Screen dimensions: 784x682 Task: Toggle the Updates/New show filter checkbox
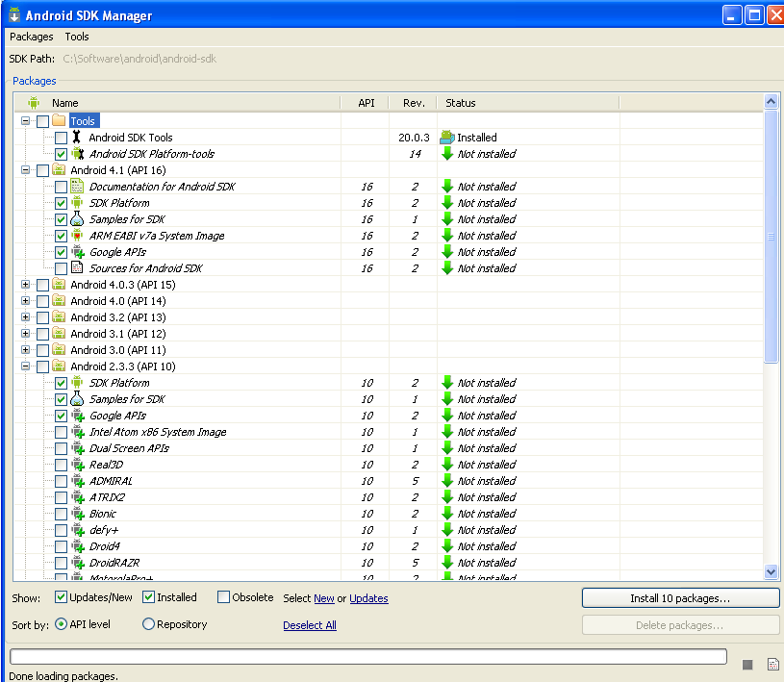pyautogui.click(x=61, y=596)
